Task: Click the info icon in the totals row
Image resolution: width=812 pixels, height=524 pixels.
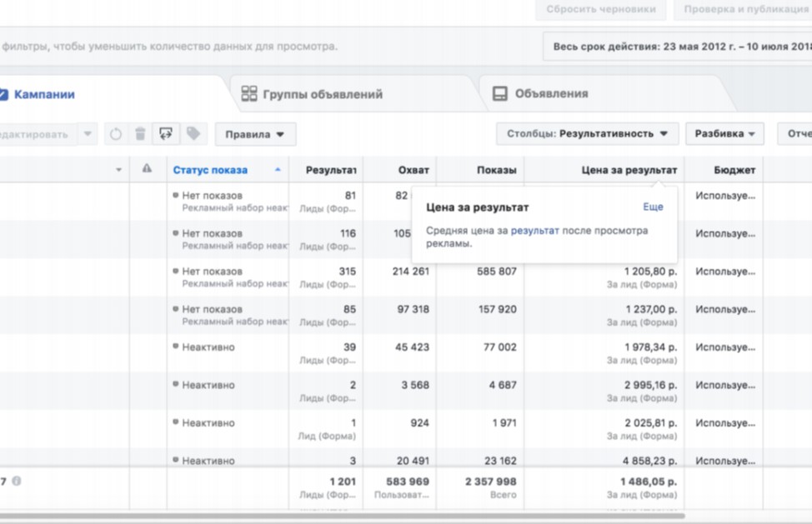Action: tap(17, 481)
